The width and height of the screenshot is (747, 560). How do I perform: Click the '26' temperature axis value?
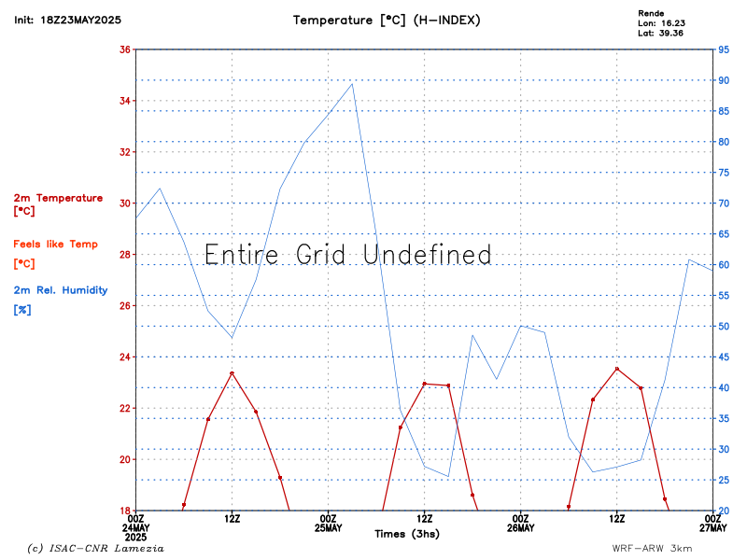pos(125,306)
